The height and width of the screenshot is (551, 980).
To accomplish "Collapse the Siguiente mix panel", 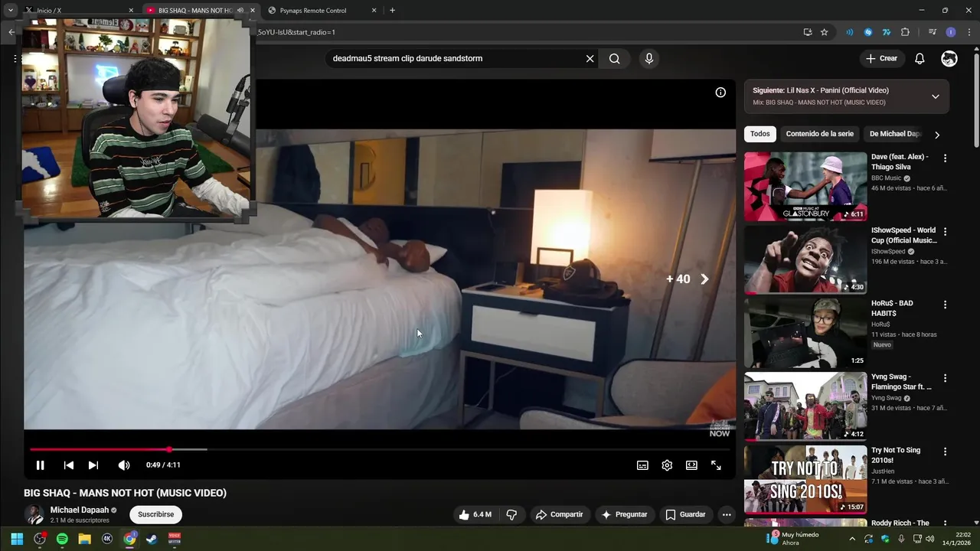I will (936, 96).
